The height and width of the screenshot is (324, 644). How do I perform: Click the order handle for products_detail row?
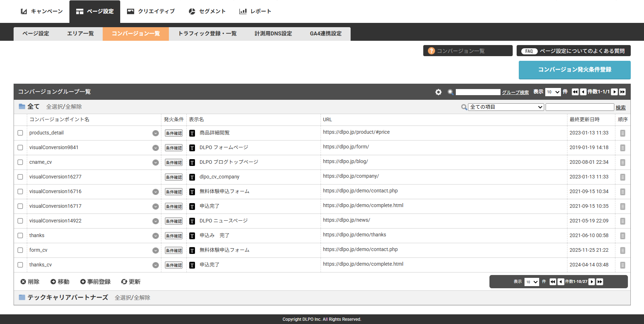(623, 133)
